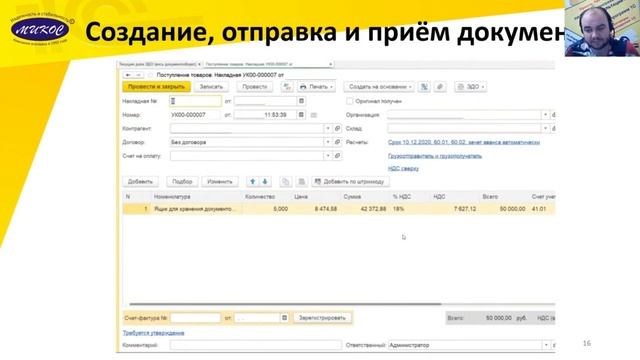The width and height of the screenshot is (640, 360).
Task: Click the paste rows icon in table toolbar
Action: 301,182
